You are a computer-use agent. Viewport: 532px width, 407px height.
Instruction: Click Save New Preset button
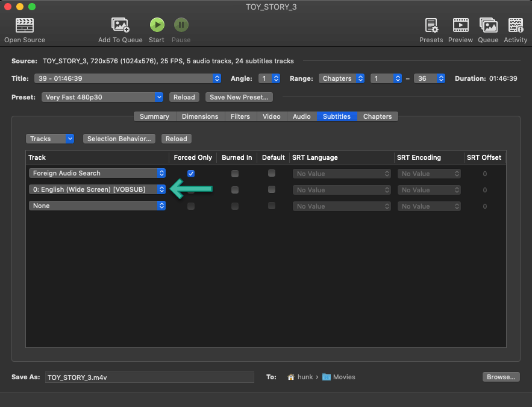pos(239,97)
